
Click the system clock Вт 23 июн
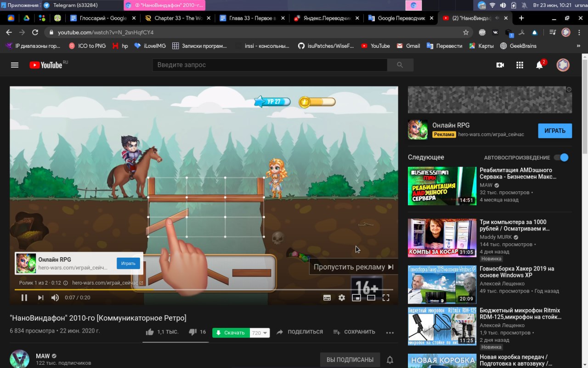pos(552,5)
